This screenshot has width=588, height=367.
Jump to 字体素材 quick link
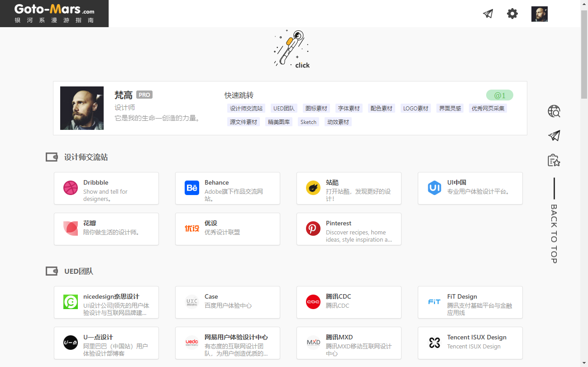click(x=349, y=109)
